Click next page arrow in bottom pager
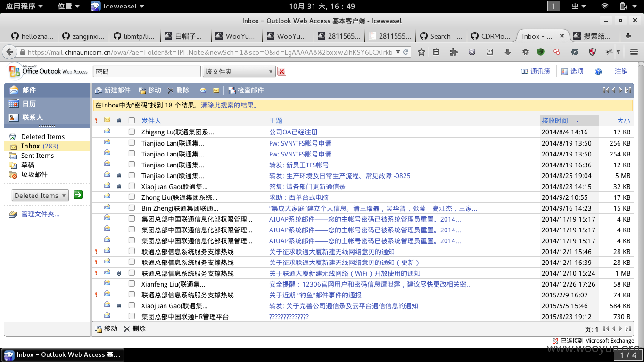This screenshot has height=362, width=644. tap(621, 329)
